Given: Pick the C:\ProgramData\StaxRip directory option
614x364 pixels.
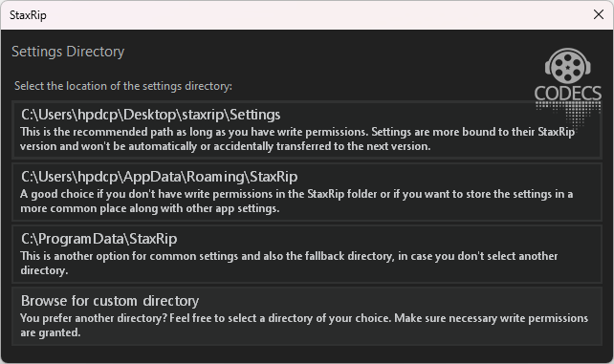Looking at the screenshot, I should coord(307,254).
